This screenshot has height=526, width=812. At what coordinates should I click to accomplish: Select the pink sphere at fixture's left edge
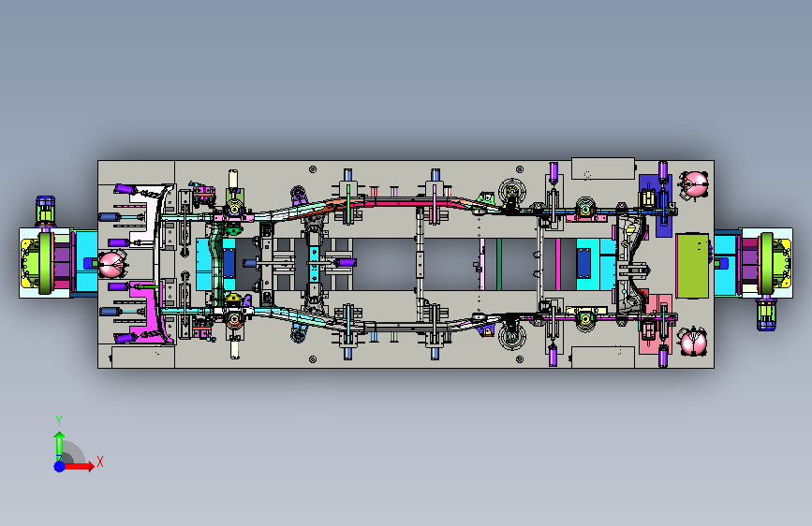[x=111, y=265]
